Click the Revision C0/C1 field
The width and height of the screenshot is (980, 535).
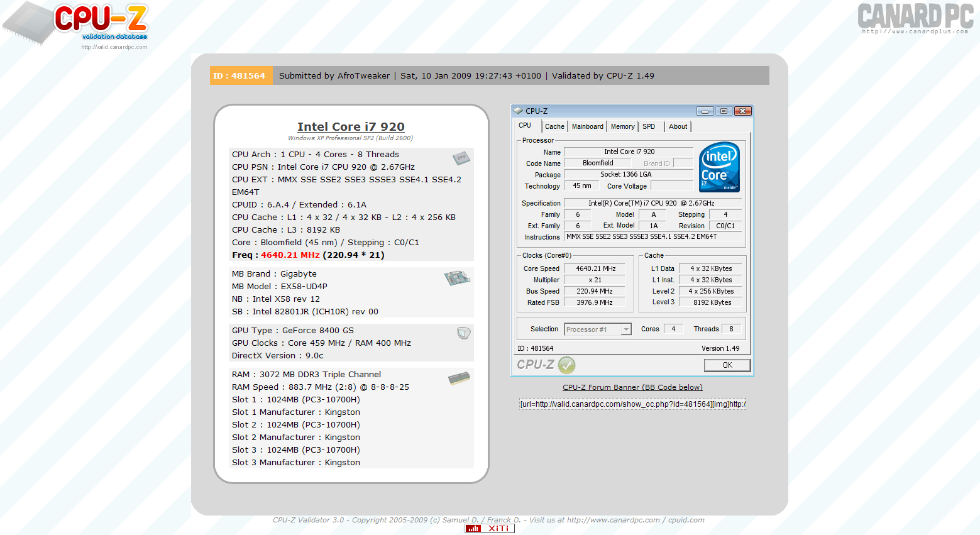pyautogui.click(x=725, y=226)
